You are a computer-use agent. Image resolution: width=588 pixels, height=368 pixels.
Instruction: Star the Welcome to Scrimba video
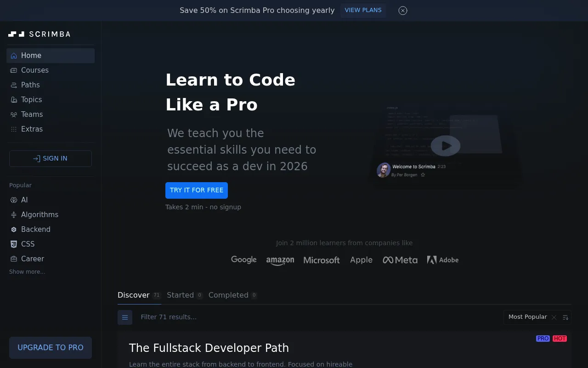click(423, 175)
